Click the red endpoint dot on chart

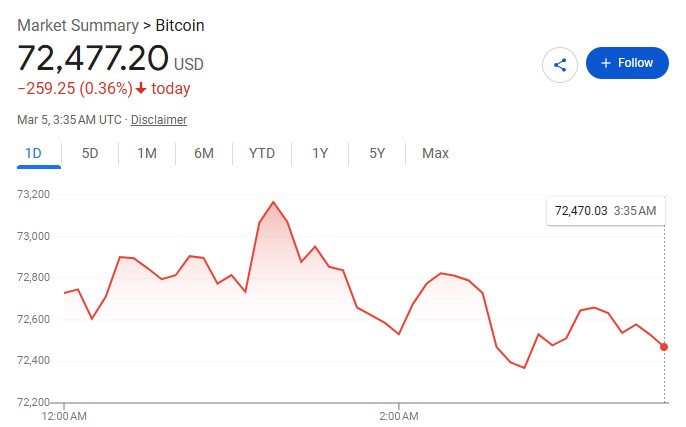665,347
